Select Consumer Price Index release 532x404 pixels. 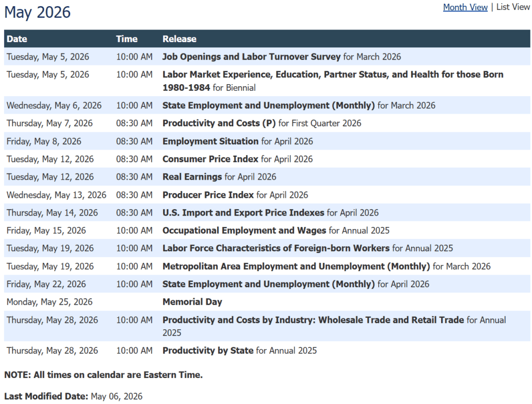(x=210, y=159)
